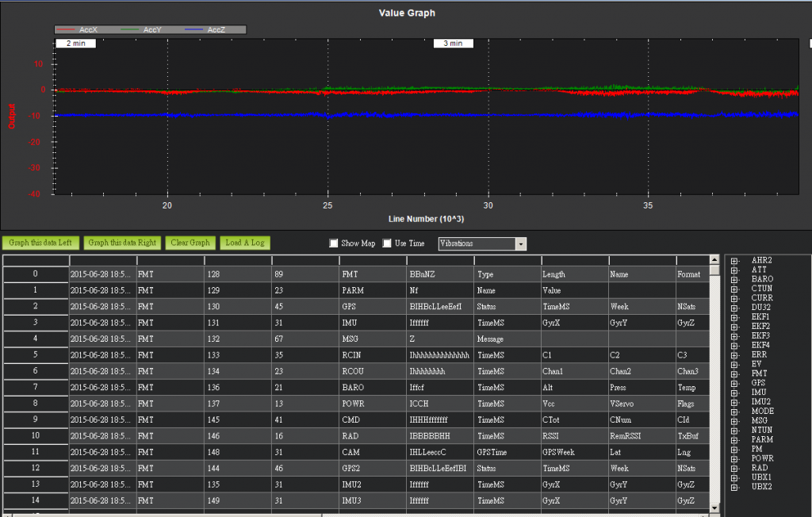Expand the ERR tree node
812x517 pixels.
point(734,355)
